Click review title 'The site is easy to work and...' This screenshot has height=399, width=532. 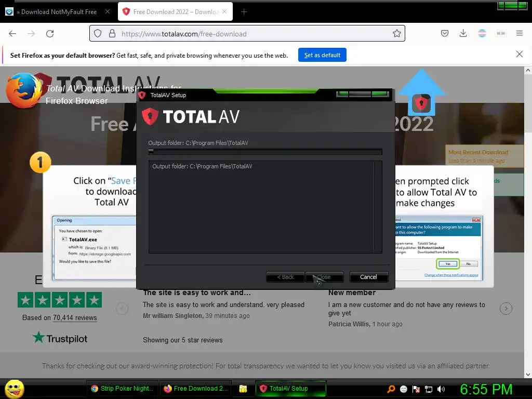tap(197, 292)
